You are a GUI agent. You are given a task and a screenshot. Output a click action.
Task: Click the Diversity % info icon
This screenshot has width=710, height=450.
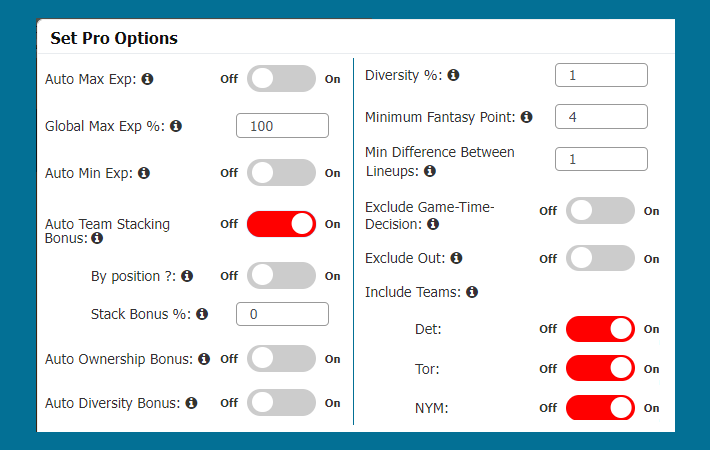click(x=453, y=75)
